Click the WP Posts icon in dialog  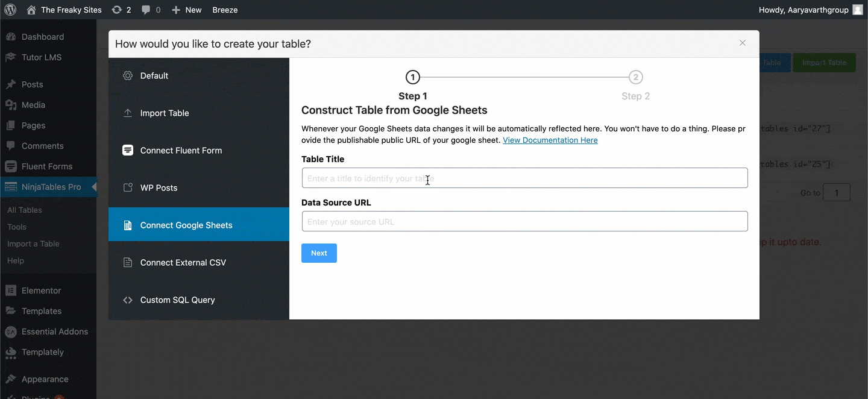pos(128,188)
